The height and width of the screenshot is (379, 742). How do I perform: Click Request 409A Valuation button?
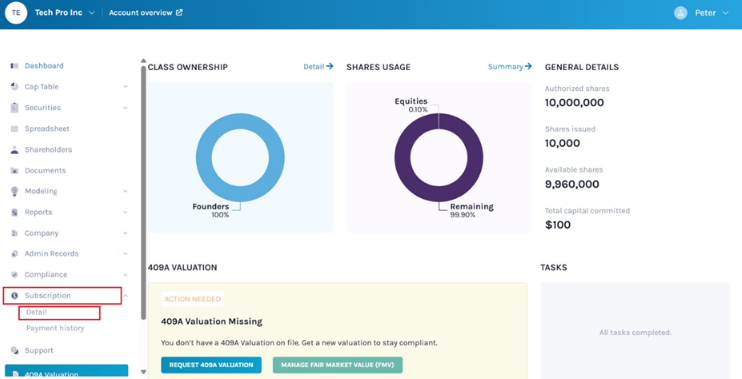[x=211, y=365]
